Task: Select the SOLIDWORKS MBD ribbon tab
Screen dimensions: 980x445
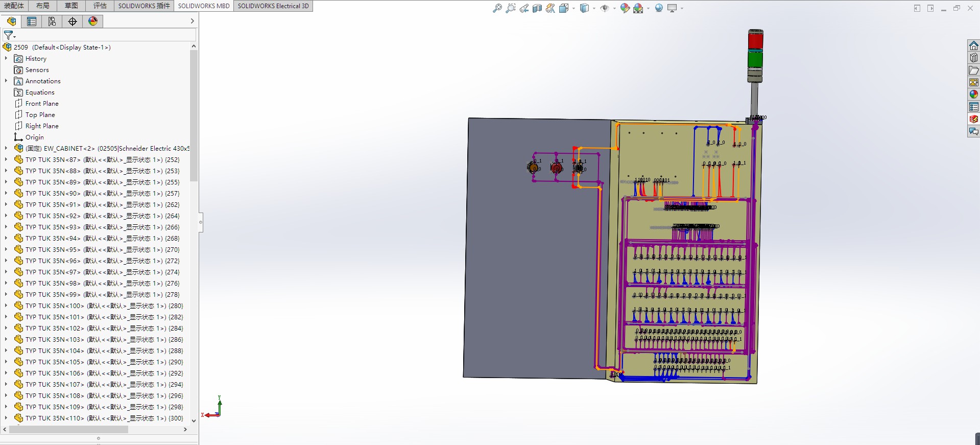Action: pyautogui.click(x=203, y=6)
